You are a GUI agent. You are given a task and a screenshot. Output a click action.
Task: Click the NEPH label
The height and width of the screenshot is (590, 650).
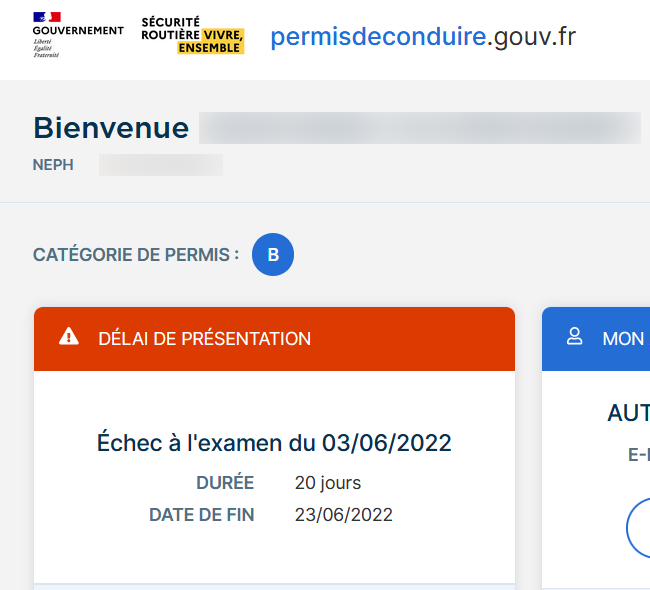coord(53,165)
